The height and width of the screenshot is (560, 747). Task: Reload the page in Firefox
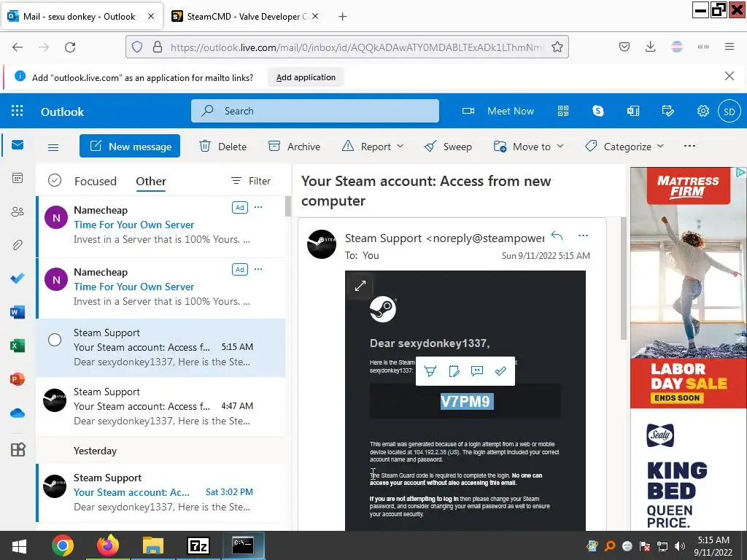click(70, 47)
